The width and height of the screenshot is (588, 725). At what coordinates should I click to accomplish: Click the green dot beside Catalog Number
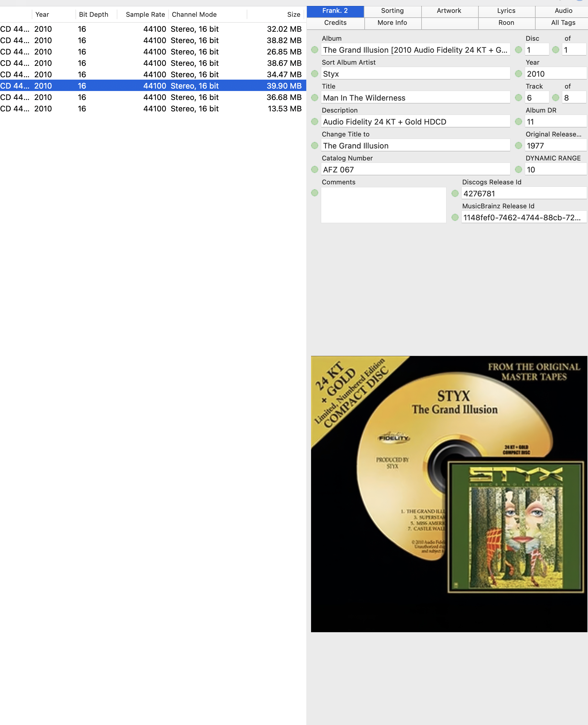point(315,169)
